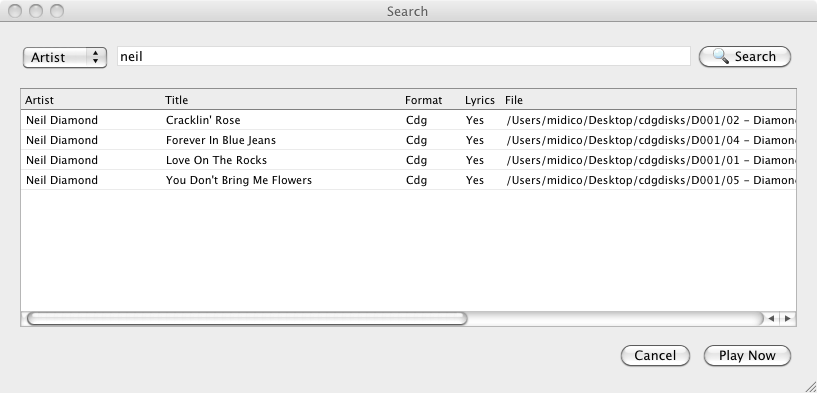Open the Artist search-type dropdown
Screen dimensions: 817x393
tap(65, 57)
